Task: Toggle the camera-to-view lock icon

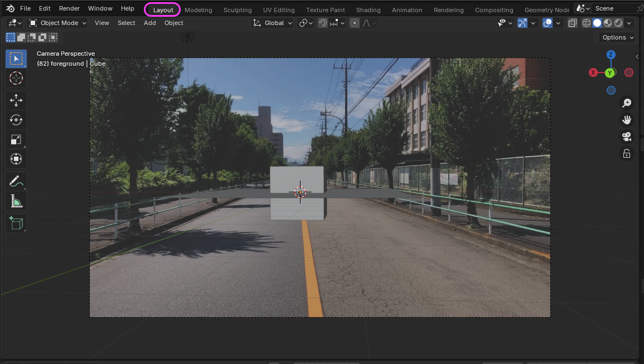Action: tap(627, 154)
